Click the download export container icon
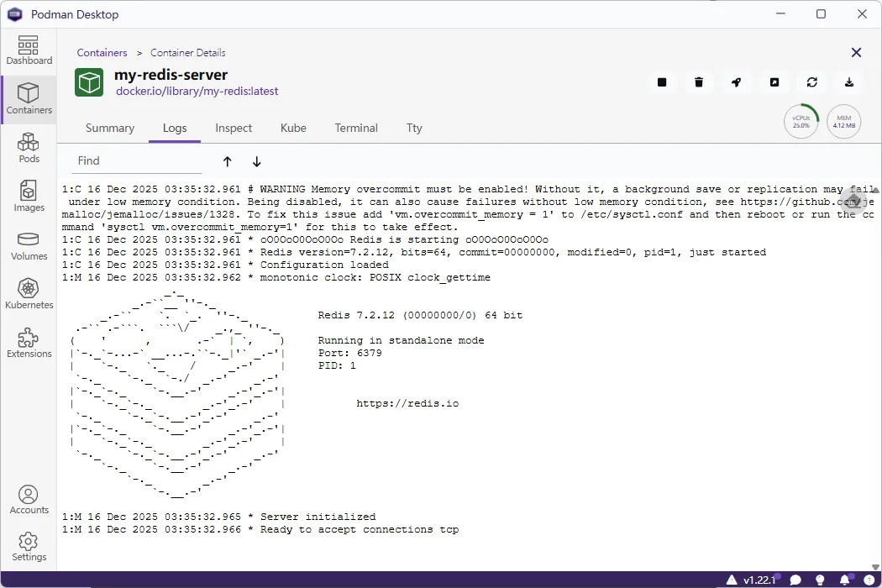This screenshot has width=882, height=588. [849, 82]
